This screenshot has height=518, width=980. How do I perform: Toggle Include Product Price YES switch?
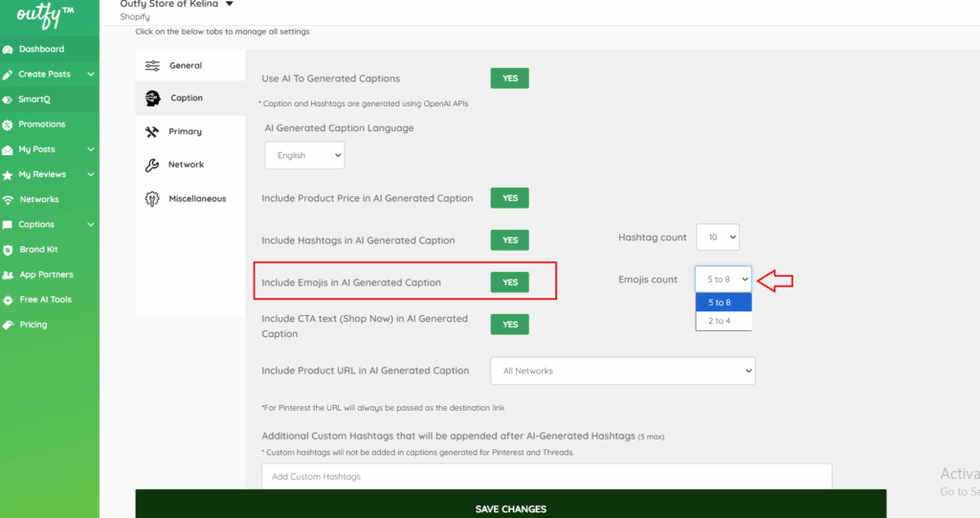[509, 198]
